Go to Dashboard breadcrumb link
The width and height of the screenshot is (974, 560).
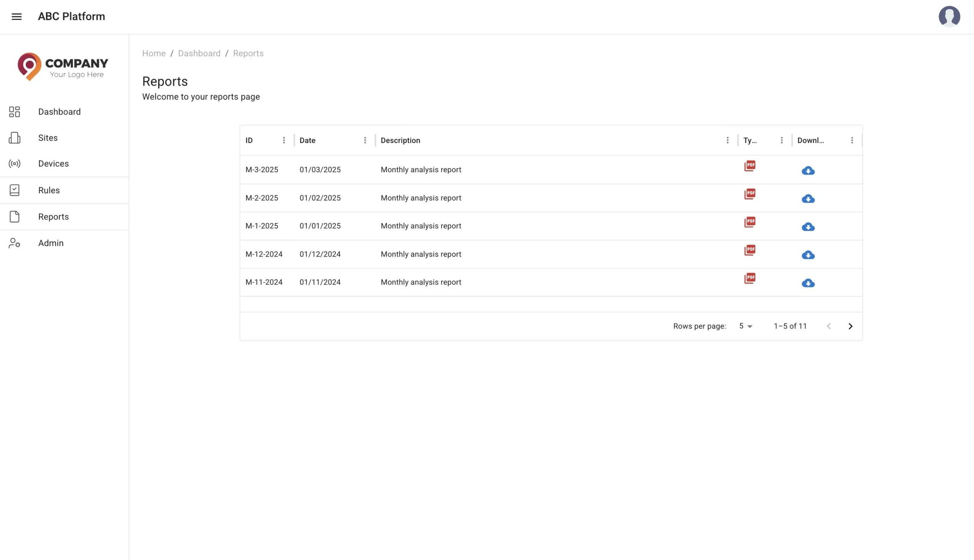tap(199, 54)
